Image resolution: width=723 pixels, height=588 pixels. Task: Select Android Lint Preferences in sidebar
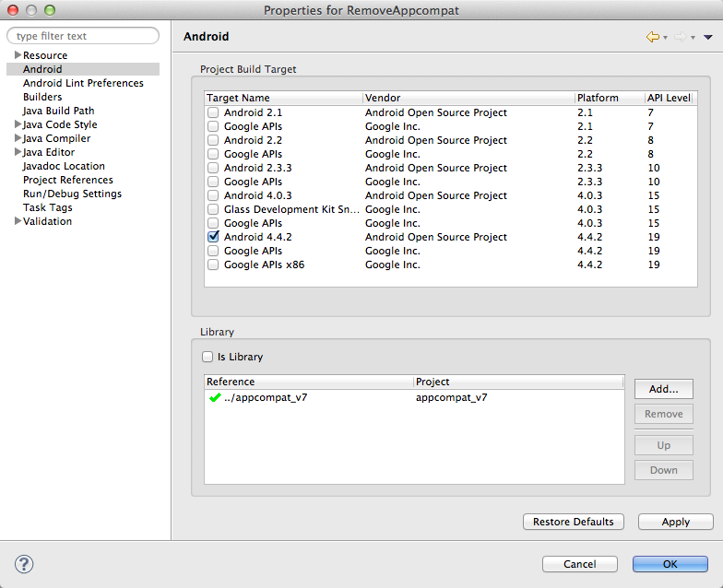(83, 83)
